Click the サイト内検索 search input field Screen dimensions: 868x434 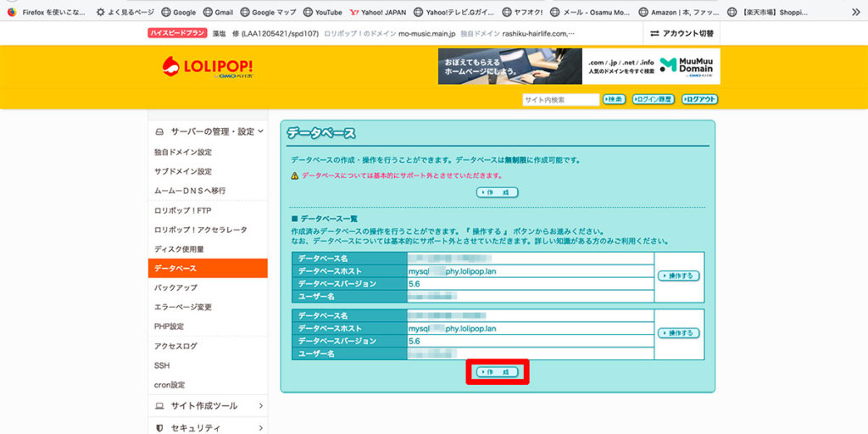pyautogui.click(x=560, y=99)
